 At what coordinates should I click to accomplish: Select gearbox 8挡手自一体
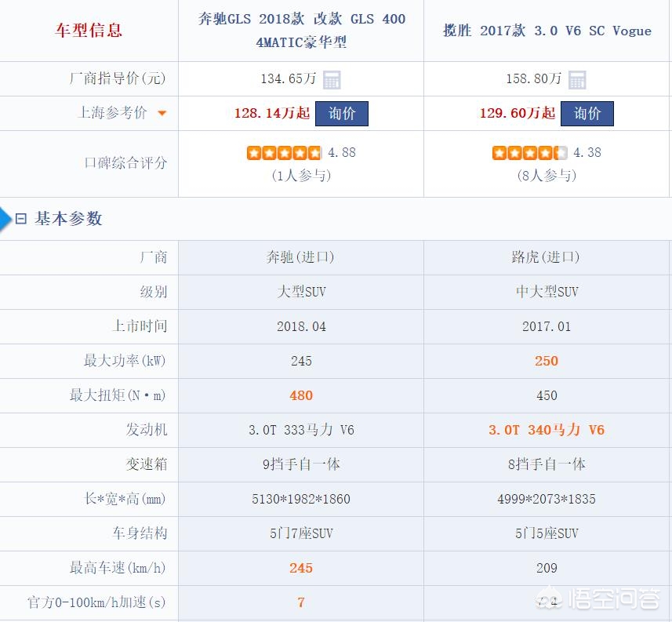(547, 464)
